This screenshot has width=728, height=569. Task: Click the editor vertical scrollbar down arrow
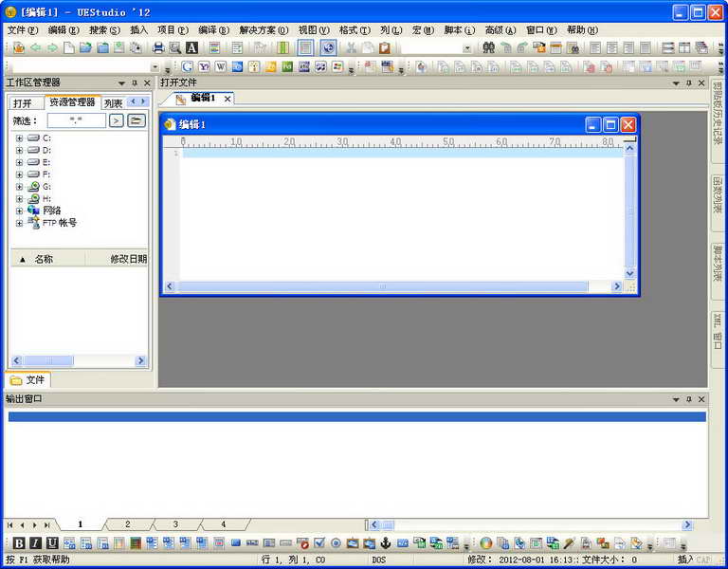pyautogui.click(x=629, y=273)
